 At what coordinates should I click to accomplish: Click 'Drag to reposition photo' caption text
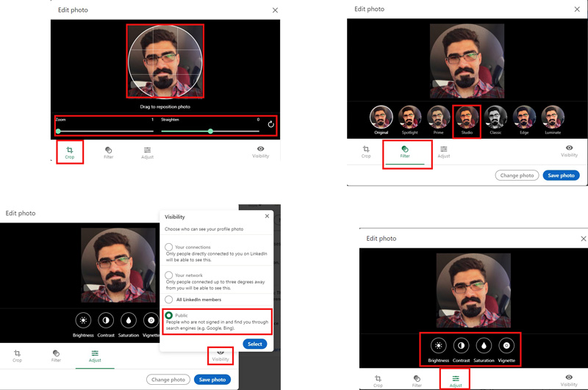pyautogui.click(x=165, y=106)
